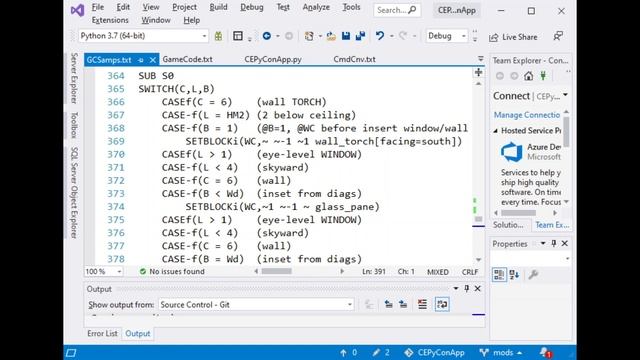Click Team Explorer horizontal scrollbar thumb

point(518,213)
